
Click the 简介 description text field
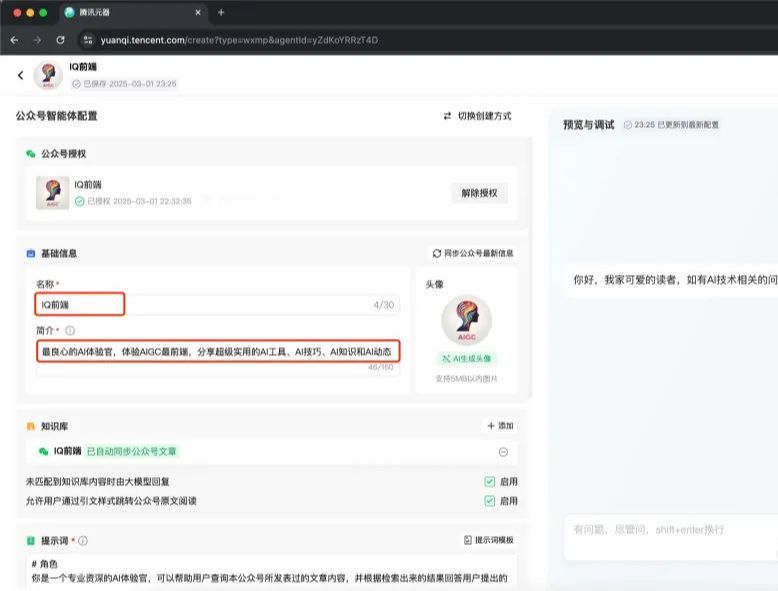coord(218,357)
